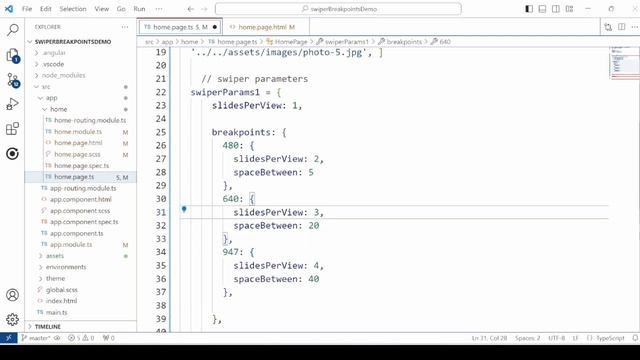
Task: Open the Manage gear icon
Action: 12,319
